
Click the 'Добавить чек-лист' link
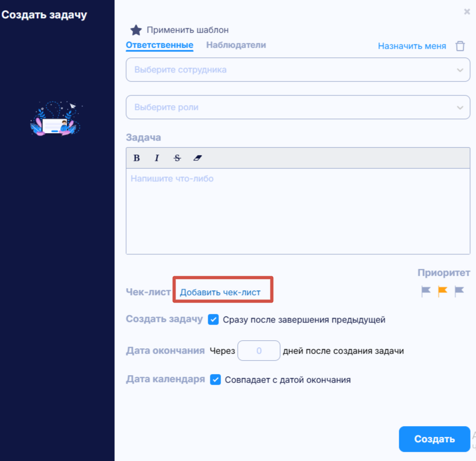(x=220, y=292)
